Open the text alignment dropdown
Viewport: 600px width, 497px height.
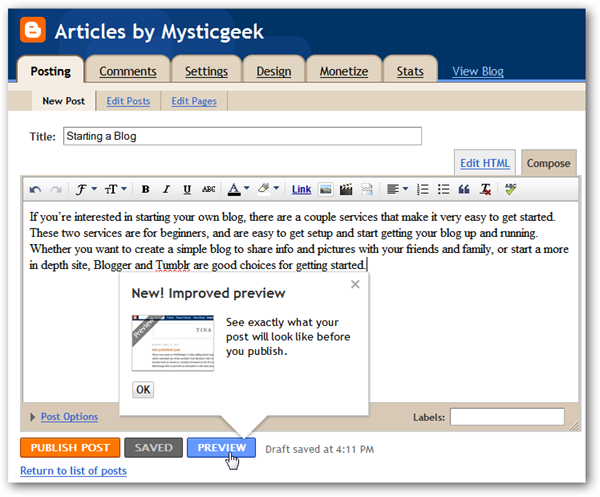click(x=397, y=189)
